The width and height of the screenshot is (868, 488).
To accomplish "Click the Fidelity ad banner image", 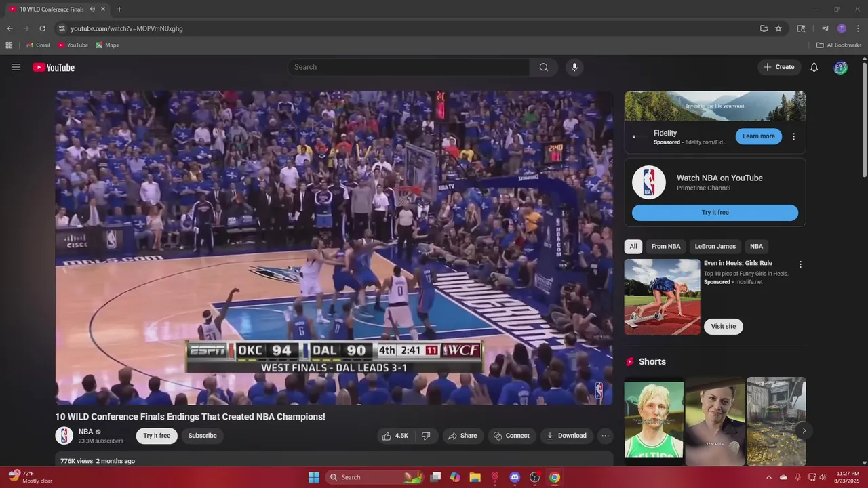I will (x=715, y=106).
